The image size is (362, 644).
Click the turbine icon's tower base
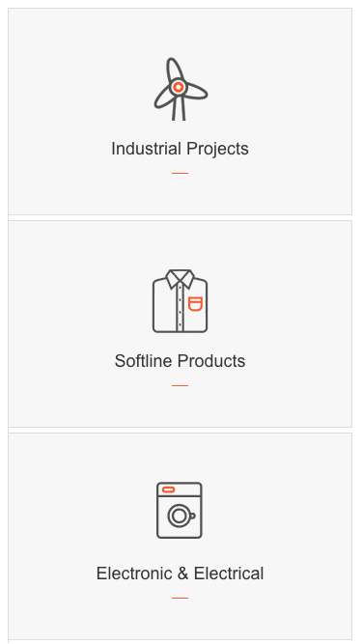[x=179, y=109]
